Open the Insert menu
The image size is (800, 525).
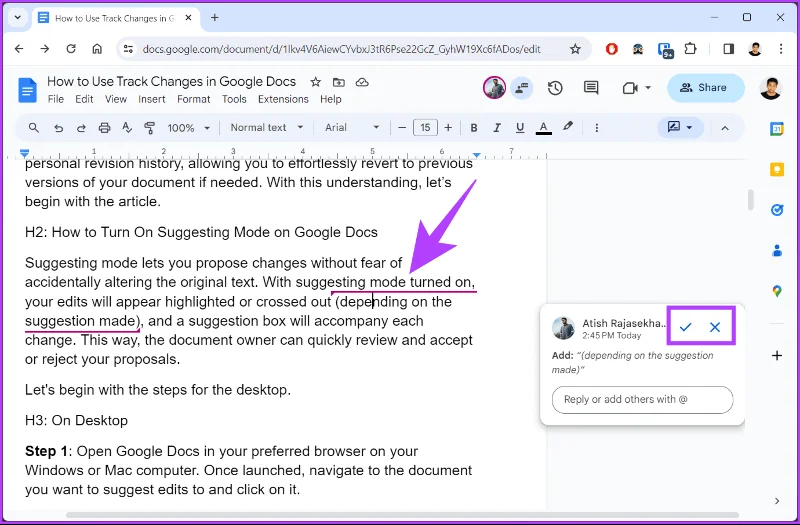(x=152, y=99)
